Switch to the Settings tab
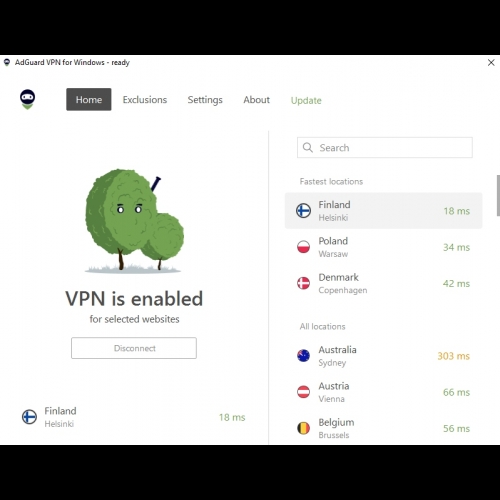 click(x=205, y=100)
